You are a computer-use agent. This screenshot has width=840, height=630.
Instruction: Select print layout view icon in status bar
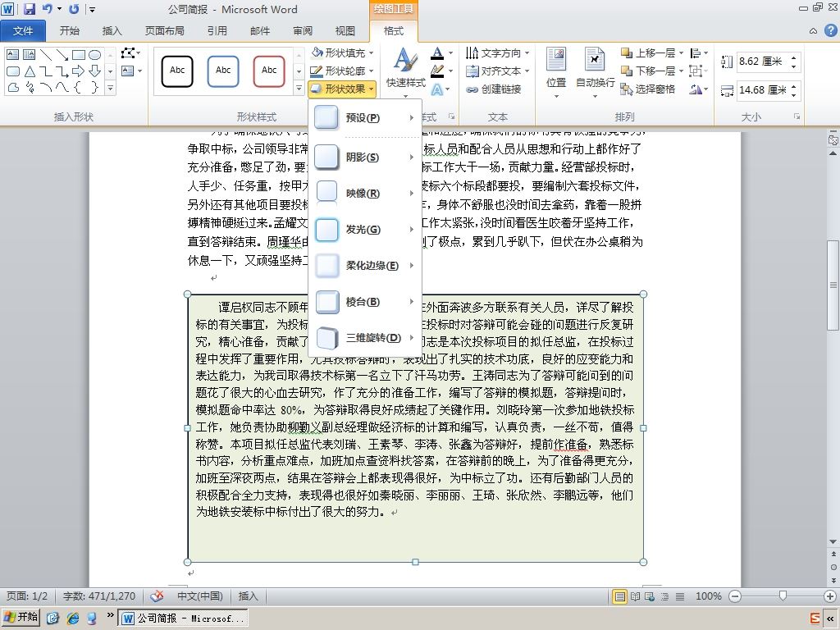click(620, 596)
